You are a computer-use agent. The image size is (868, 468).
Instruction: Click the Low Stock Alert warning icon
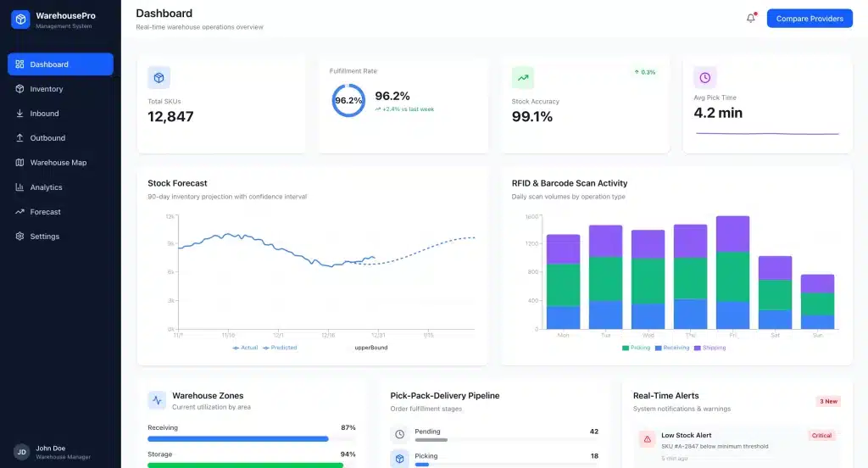(647, 439)
